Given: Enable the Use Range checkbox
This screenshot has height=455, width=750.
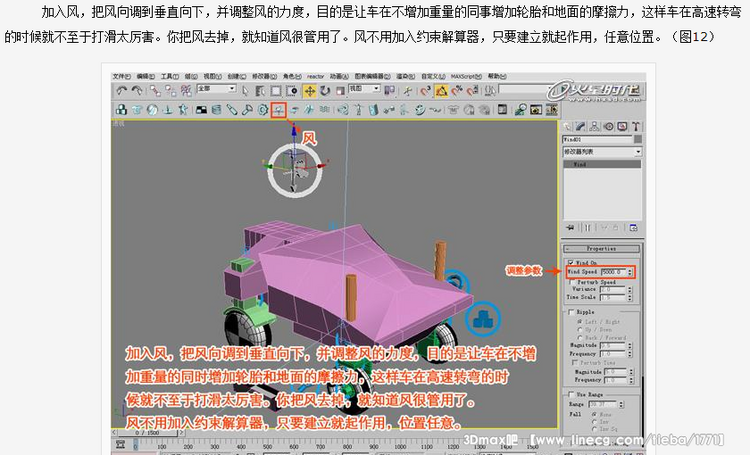Looking at the screenshot, I should [x=571, y=394].
